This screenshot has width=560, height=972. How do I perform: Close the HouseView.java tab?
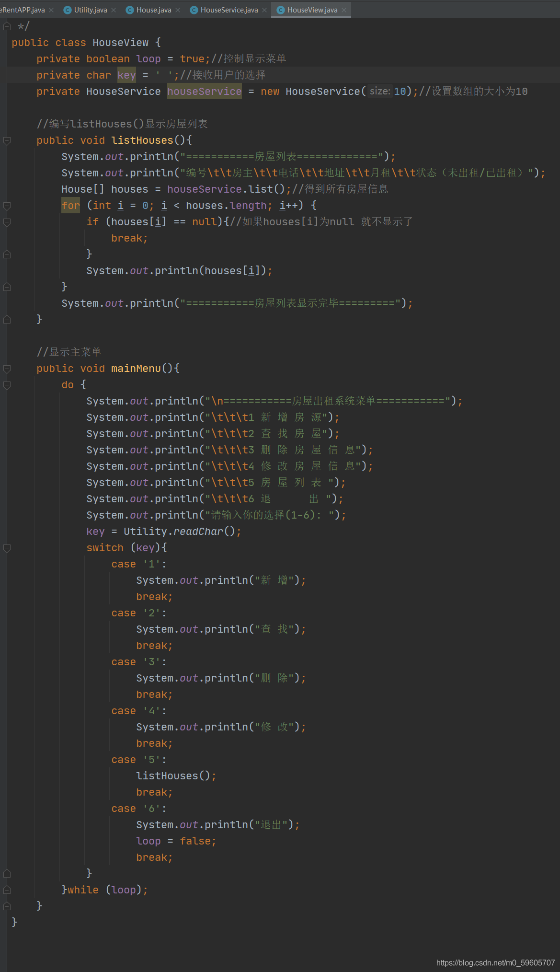tap(344, 10)
